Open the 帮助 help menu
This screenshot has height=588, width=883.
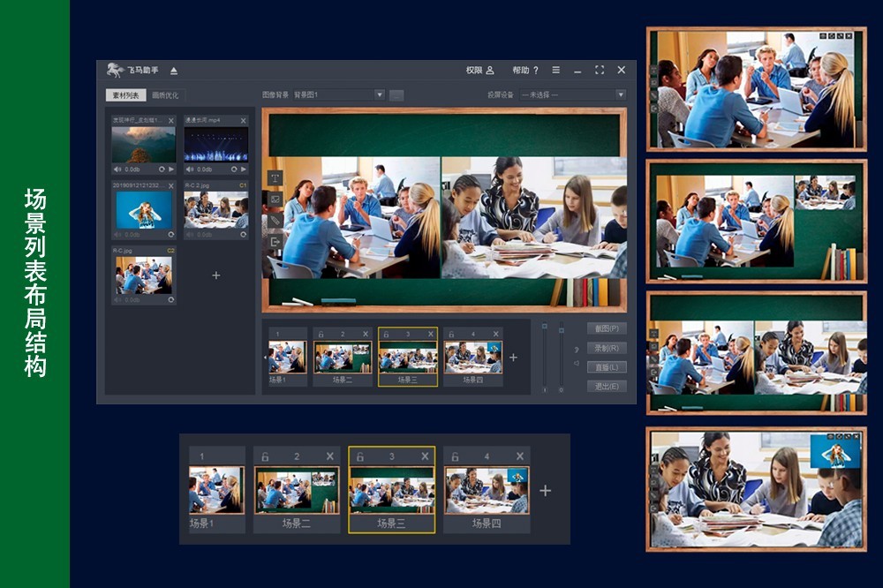525,71
